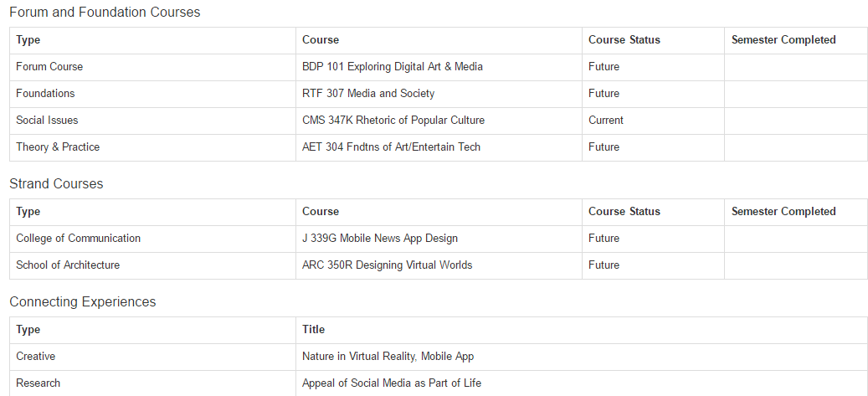The image size is (868, 396).
Task: Click College of Communication strand row
Action: tap(78, 239)
